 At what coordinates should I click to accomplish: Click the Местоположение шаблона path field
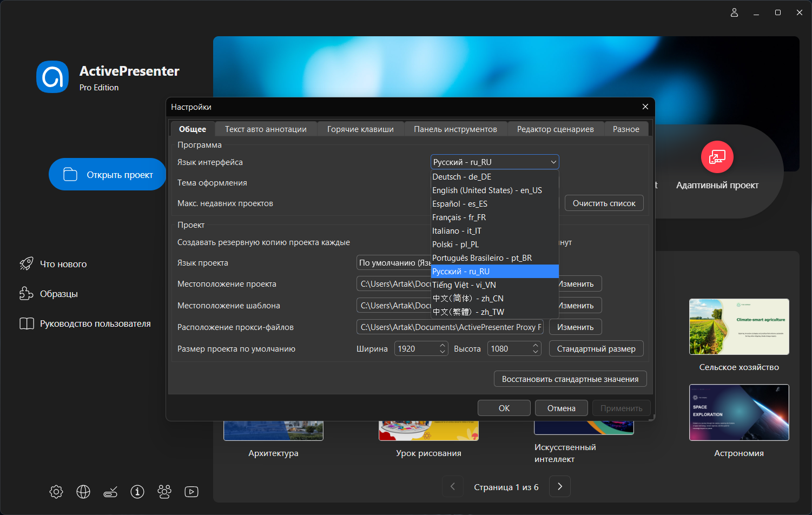point(394,306)
